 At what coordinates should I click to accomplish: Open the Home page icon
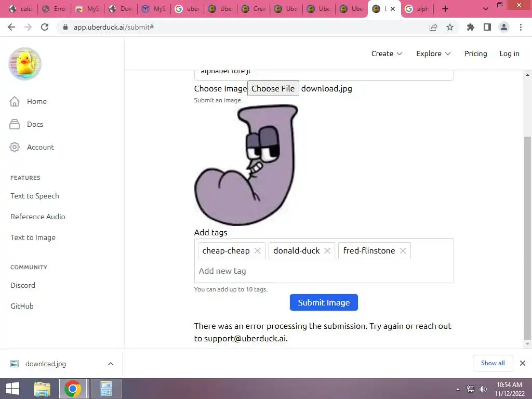(x=15, y=101)
